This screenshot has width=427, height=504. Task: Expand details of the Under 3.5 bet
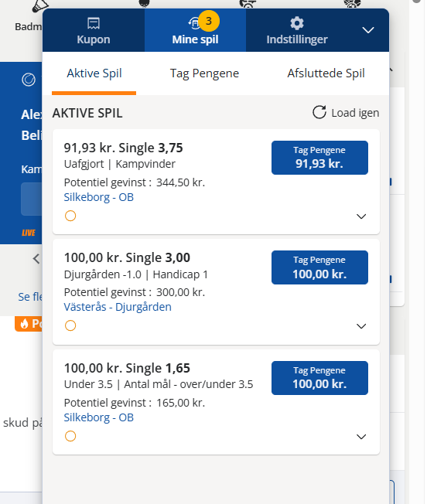tap(361, 437)
